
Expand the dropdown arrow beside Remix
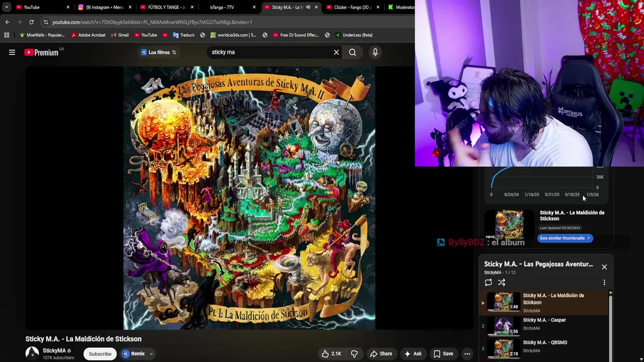(151, 354)
